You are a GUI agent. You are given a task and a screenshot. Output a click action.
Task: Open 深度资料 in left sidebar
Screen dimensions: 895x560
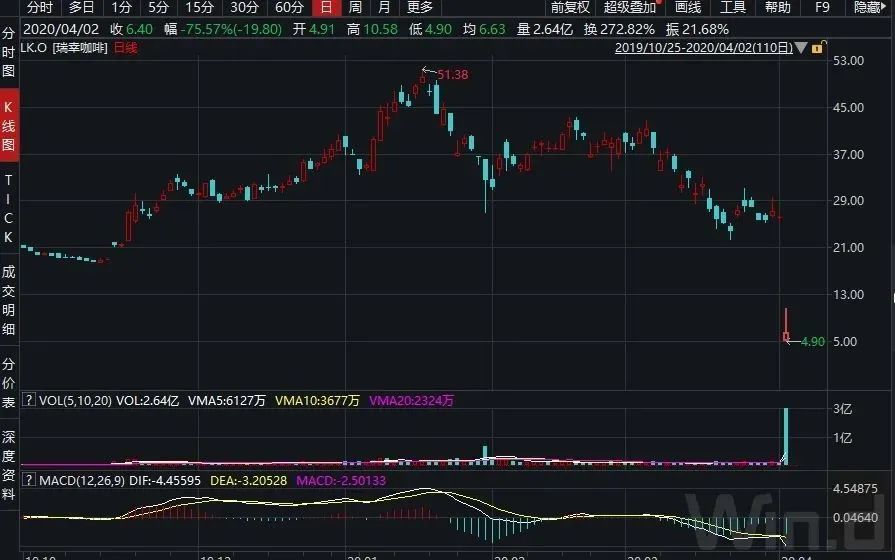[x=9, y=465]
